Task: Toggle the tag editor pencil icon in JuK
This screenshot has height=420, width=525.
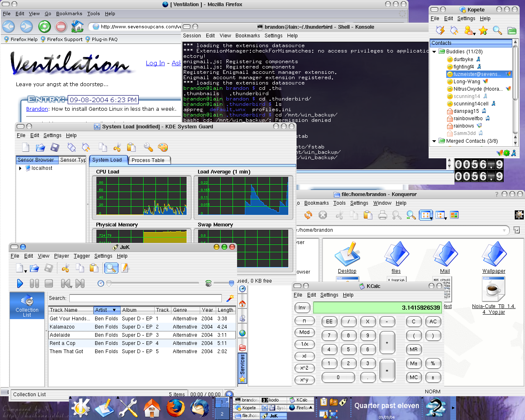Action: (125, 268)
